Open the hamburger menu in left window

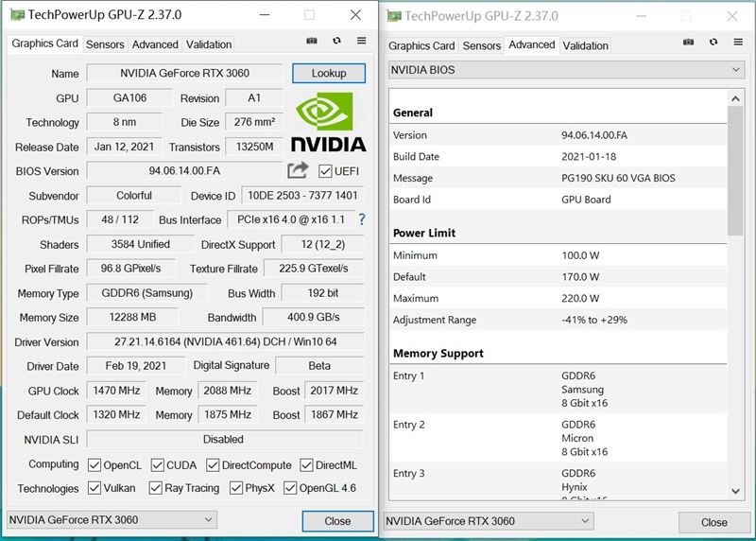(361, 42)
